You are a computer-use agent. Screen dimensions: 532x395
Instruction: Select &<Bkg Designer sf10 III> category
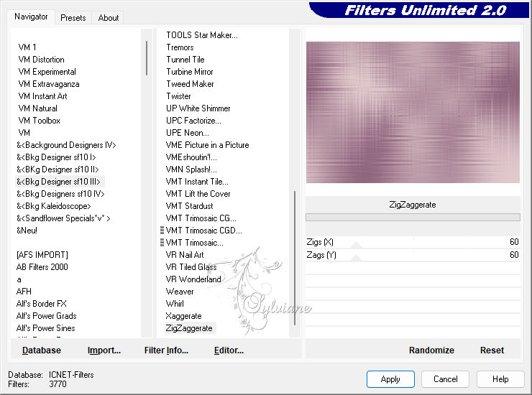(x=58, y=182)
